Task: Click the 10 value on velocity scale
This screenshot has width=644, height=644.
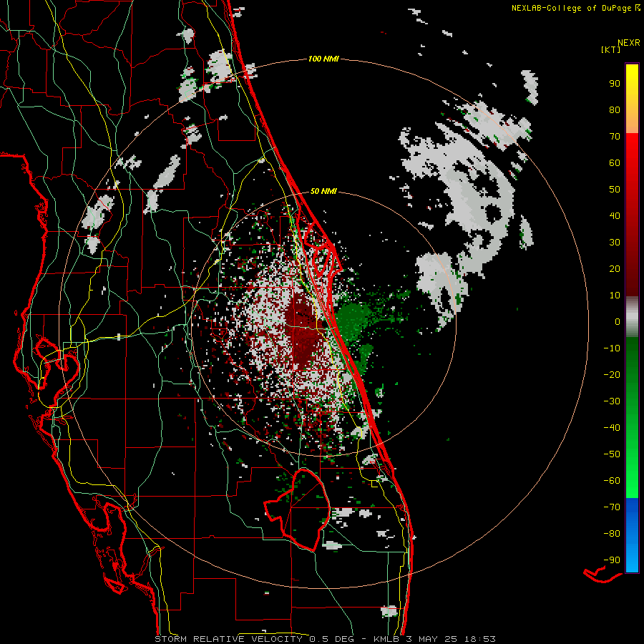Action: click(x=615, y=296)
